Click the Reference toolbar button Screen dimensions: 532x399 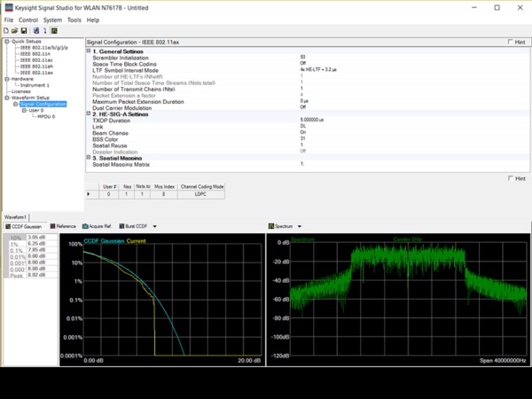[63, 226]
